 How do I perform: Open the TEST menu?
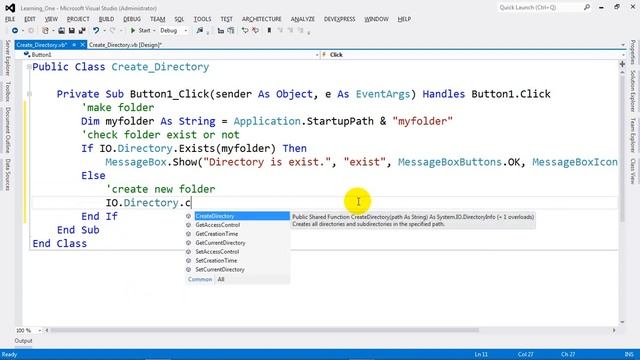[x=227, y=19]
